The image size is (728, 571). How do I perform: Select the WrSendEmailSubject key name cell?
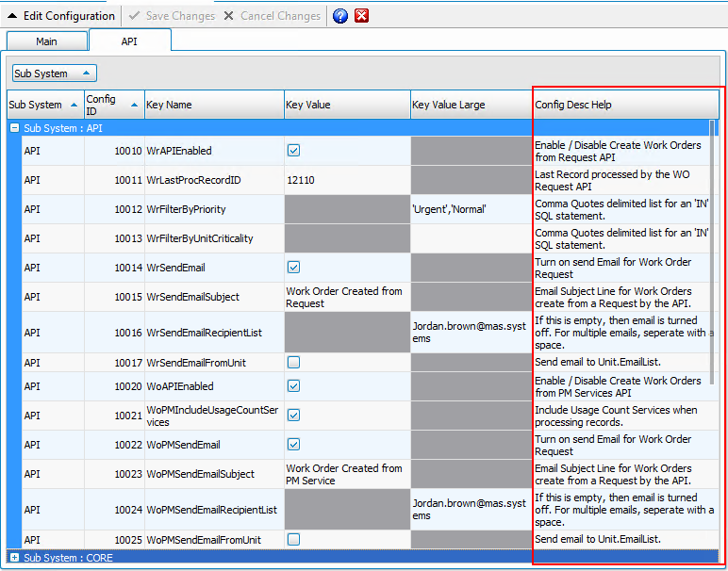(214, 297)
